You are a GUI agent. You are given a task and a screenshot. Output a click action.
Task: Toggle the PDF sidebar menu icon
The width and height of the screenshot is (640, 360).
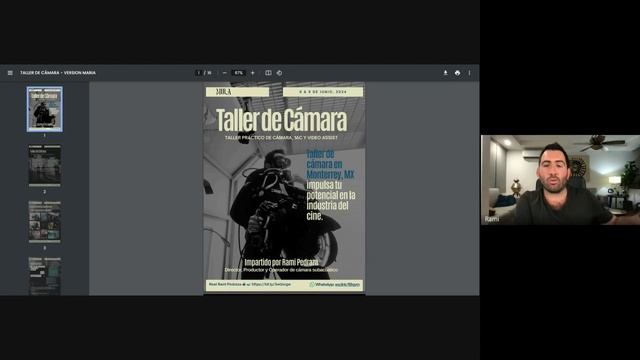pos(10,73)
